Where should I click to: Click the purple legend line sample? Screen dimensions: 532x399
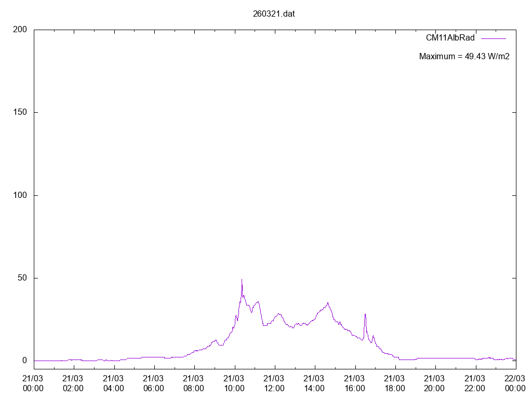pyautogui.click(x=493, y=38)
